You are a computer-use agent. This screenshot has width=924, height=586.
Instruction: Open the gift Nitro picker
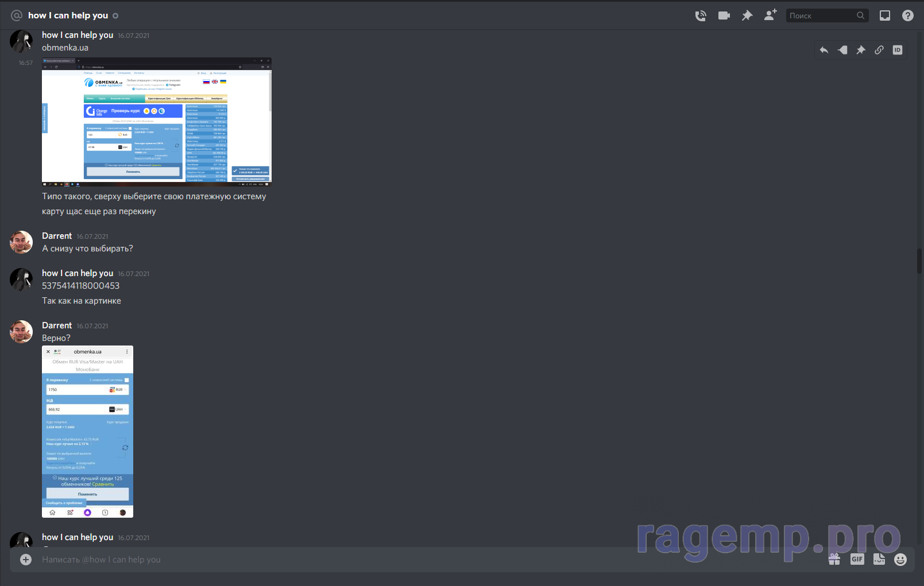(834, 560)
